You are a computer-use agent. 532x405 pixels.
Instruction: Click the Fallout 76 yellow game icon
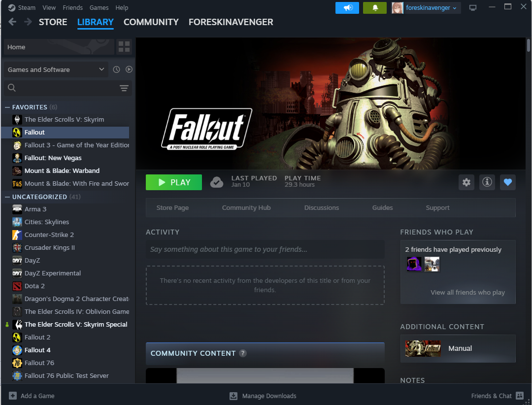pyautogui.click(x=17, y=363)
